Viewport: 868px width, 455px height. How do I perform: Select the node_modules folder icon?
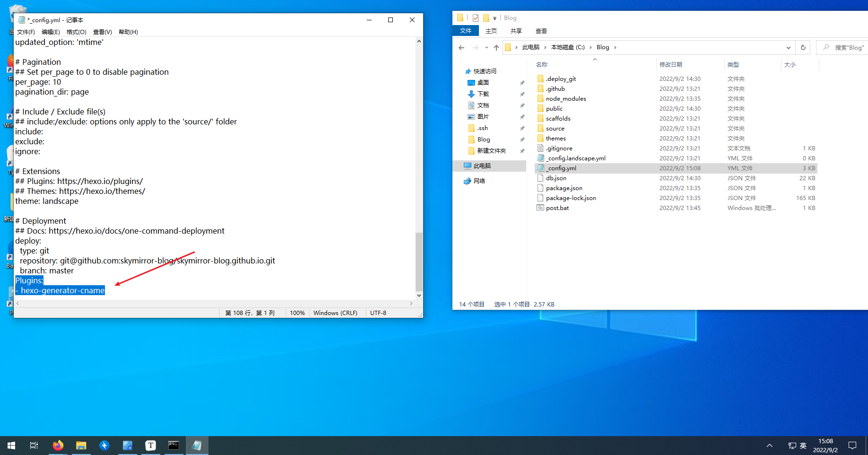point(540,98)
